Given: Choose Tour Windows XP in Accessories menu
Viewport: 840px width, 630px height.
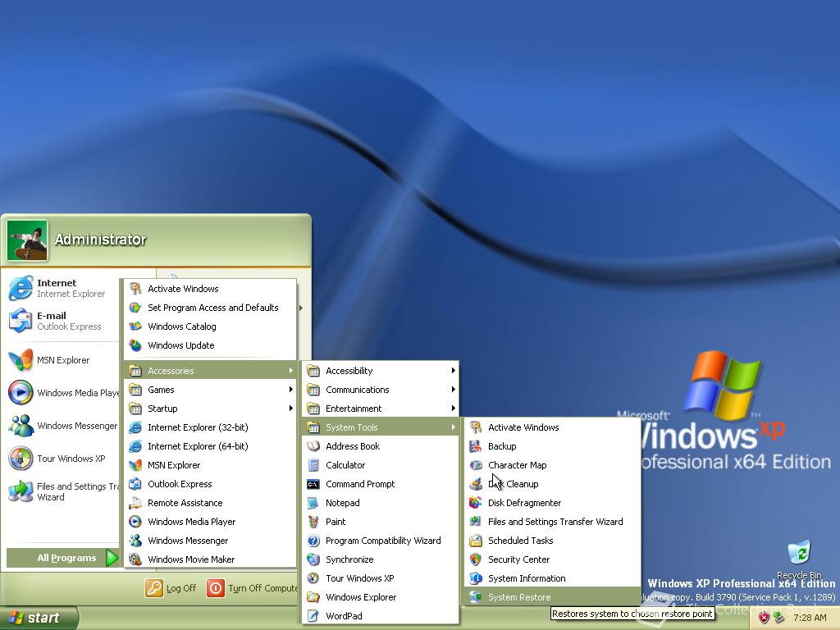Looking at the screenshot, I should pos(381,578).
